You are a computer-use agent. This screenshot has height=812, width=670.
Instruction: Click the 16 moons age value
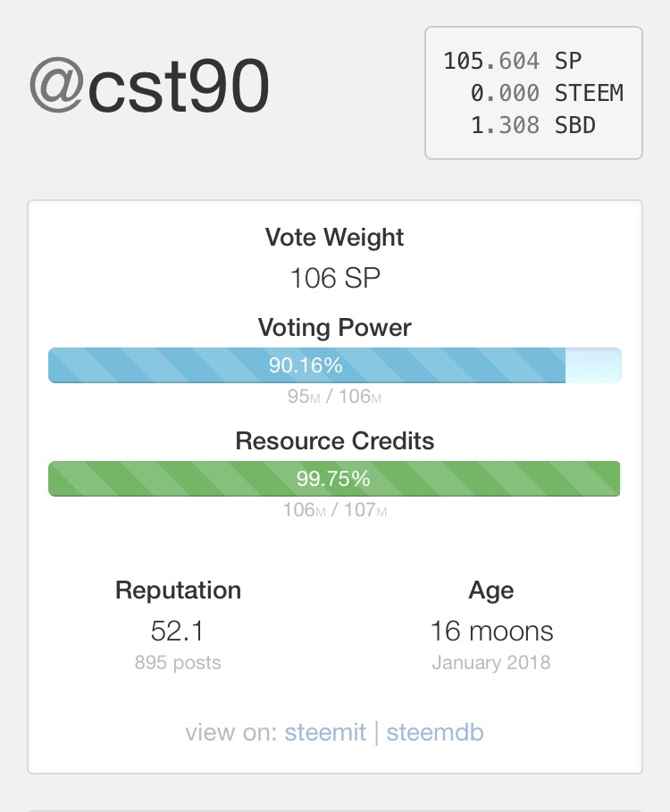click(x=491, y=632)
